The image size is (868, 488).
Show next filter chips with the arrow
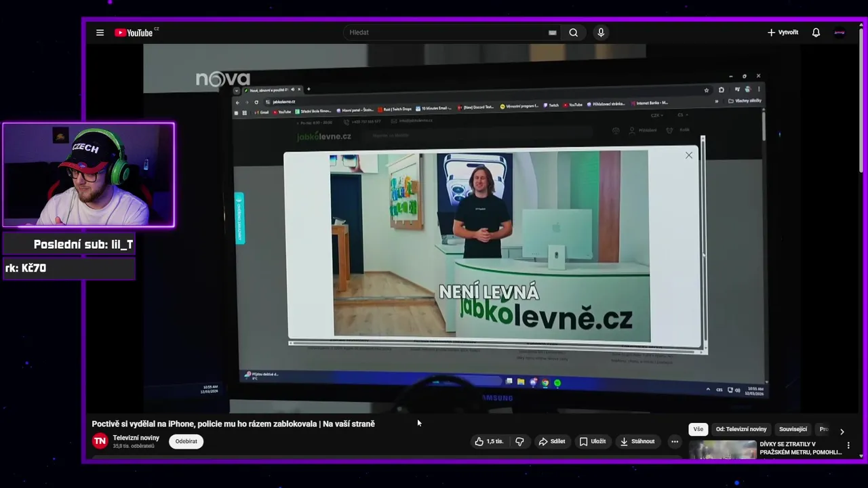[842, 431]
